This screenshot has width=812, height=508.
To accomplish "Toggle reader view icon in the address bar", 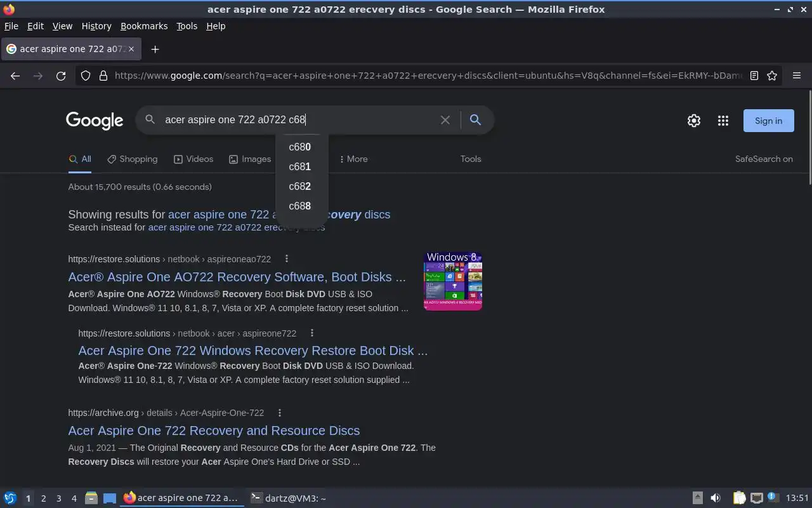I will [754, 76].
